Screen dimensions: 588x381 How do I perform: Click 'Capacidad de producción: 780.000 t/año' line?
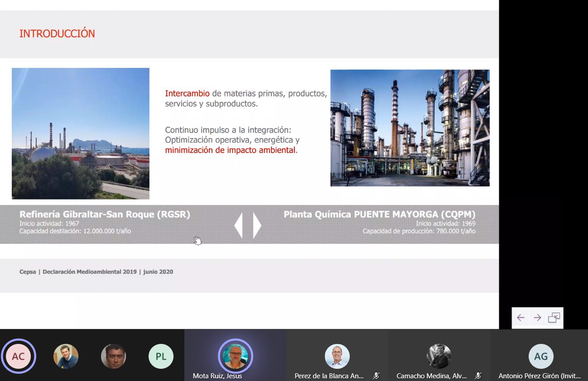419,231
